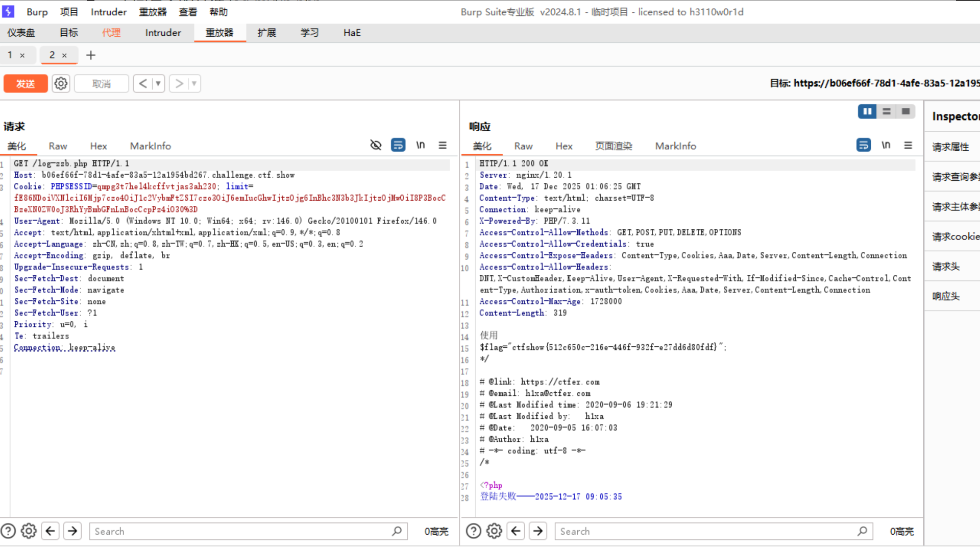Image resolution: width=980 pixels, height=547 pixels.
Task: Send the request with 发送 button
Action: (x=26, y=83)
